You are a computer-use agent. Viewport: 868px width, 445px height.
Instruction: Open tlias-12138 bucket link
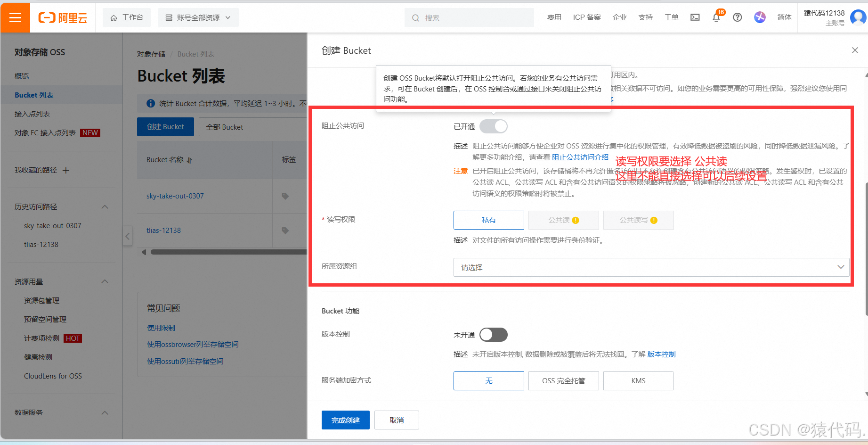pyautogui.click(x=163, y=231)
